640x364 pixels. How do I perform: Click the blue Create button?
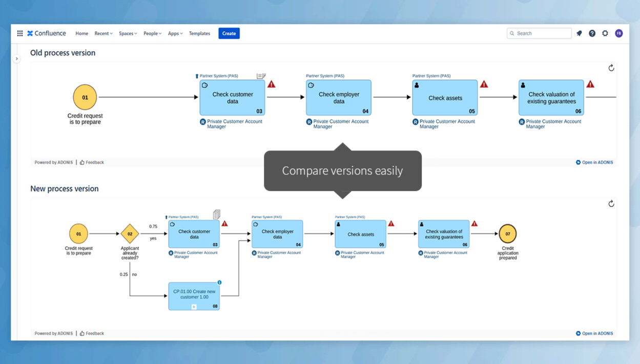tap(229, 33)
